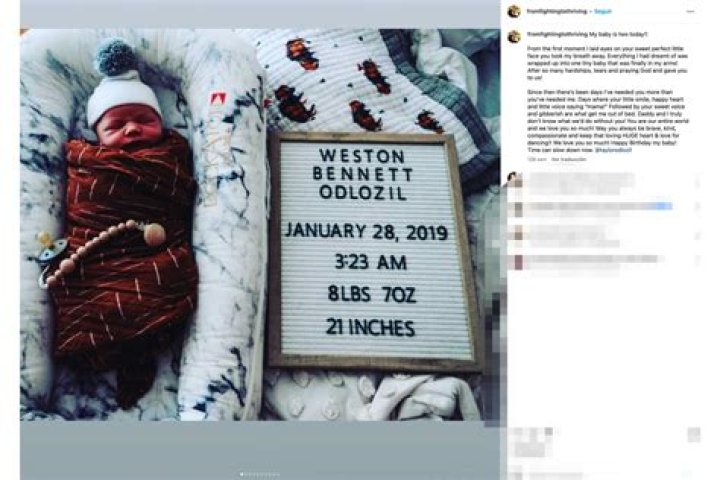The width and height of the screenshot is (720, 480).
Task: Save the post using the bookmark icon
Action: pyautogui.click(x=694, y=435)
